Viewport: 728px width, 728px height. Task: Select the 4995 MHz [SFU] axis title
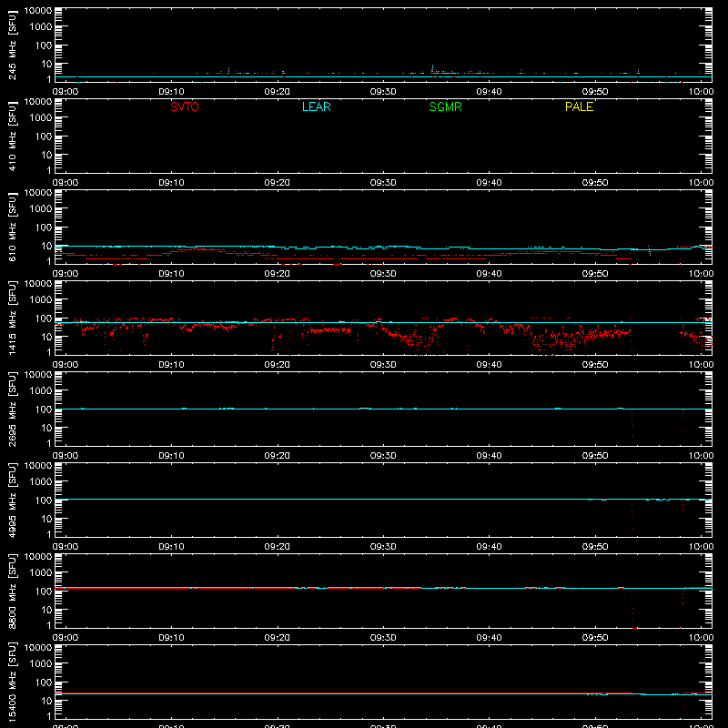[12, 500]
